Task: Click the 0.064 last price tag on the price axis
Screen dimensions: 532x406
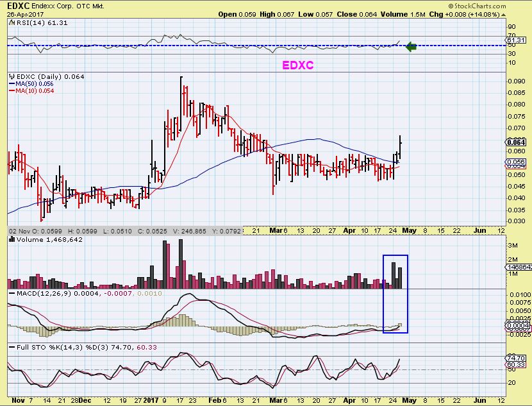Action: pos(516,142)
